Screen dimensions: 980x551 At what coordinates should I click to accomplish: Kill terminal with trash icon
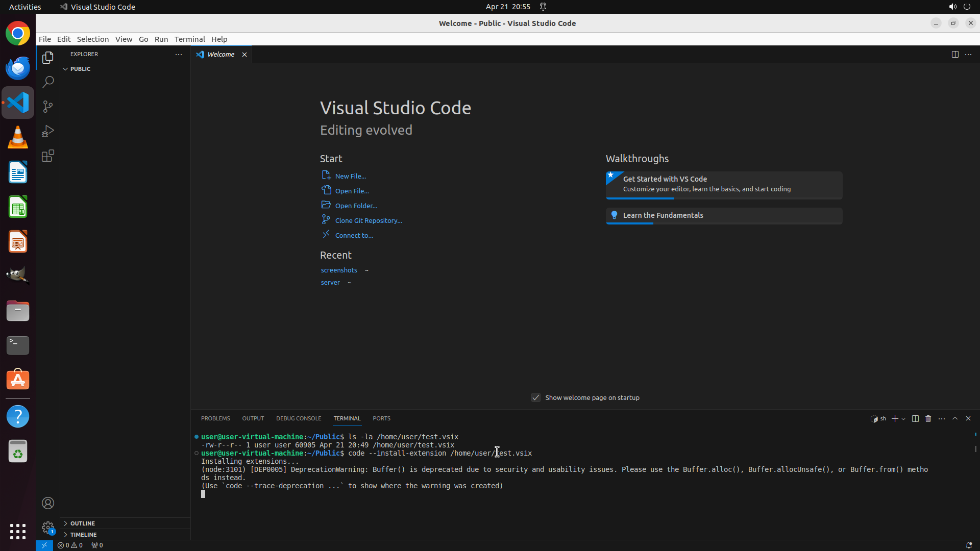[928, 418]
